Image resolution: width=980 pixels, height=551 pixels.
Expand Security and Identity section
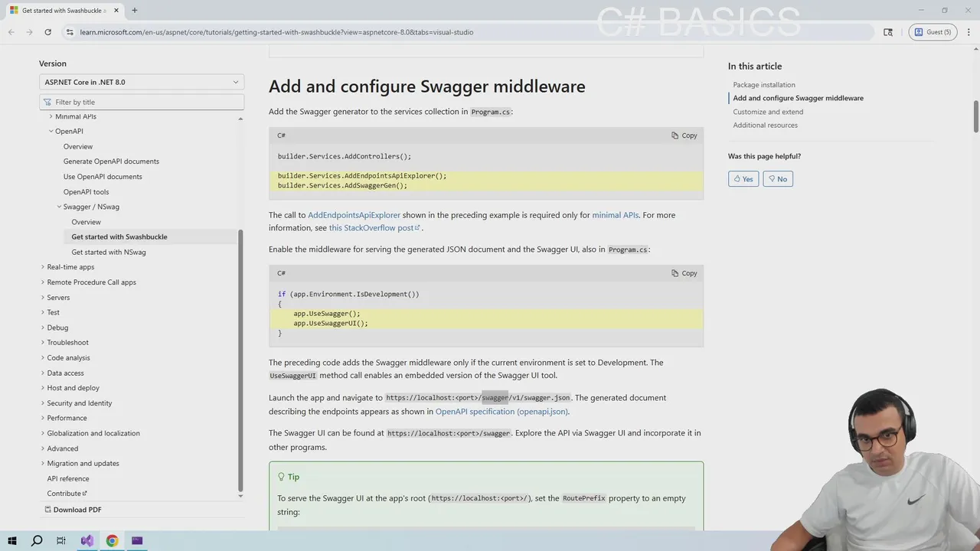pyautogui.click(x=43, y=403)
